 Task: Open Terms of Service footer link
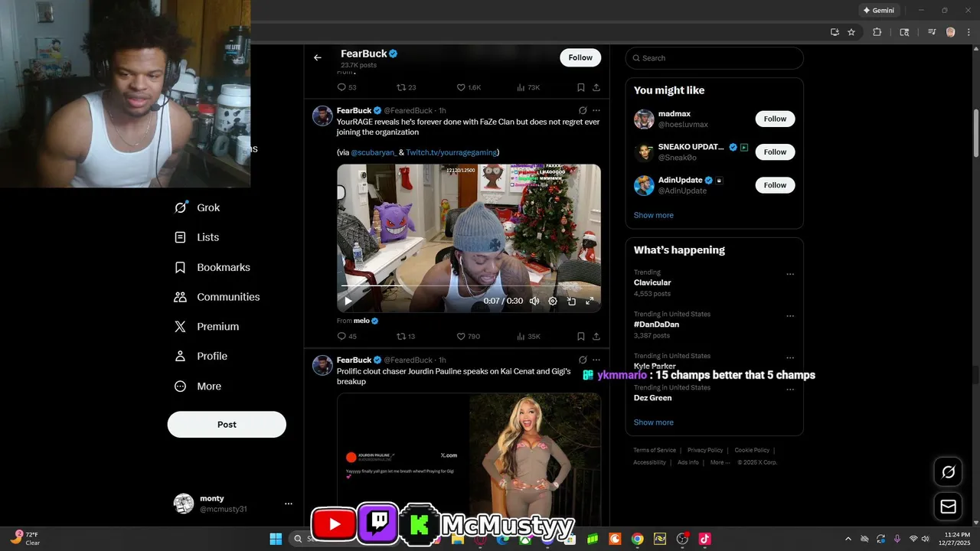[x=655, y=450]
